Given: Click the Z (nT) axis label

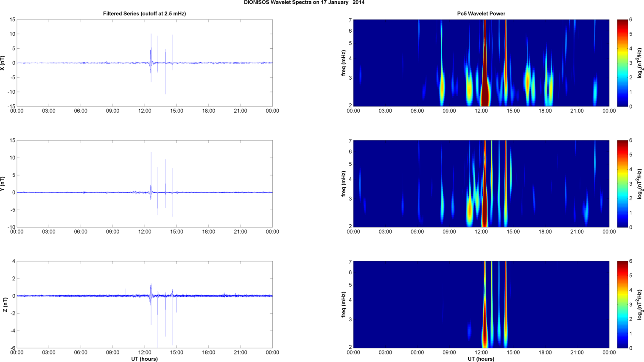Looking at the screenshot, I should click(x=5, y=304).
